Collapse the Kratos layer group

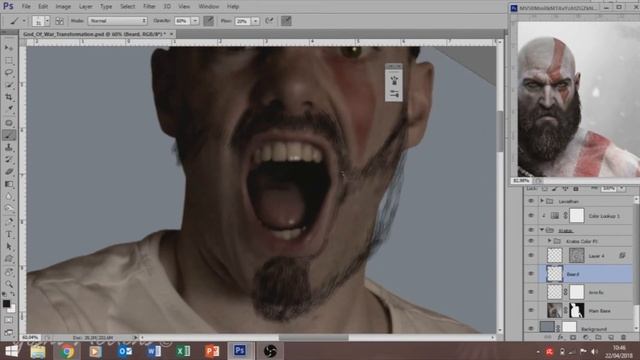542,230
